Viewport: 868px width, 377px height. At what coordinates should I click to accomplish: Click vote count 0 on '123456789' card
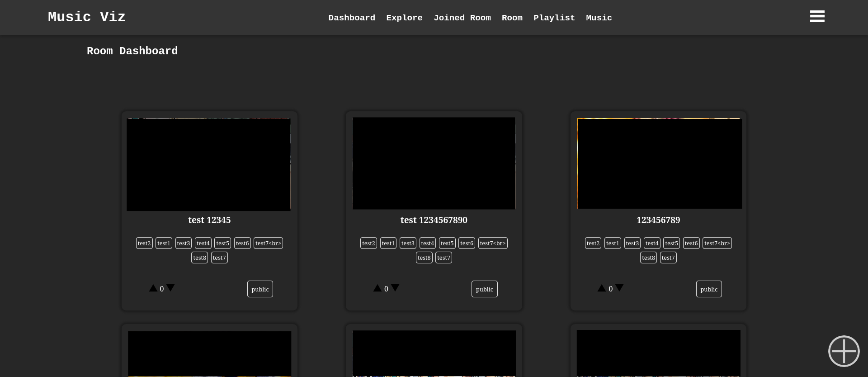pos(611,289)
